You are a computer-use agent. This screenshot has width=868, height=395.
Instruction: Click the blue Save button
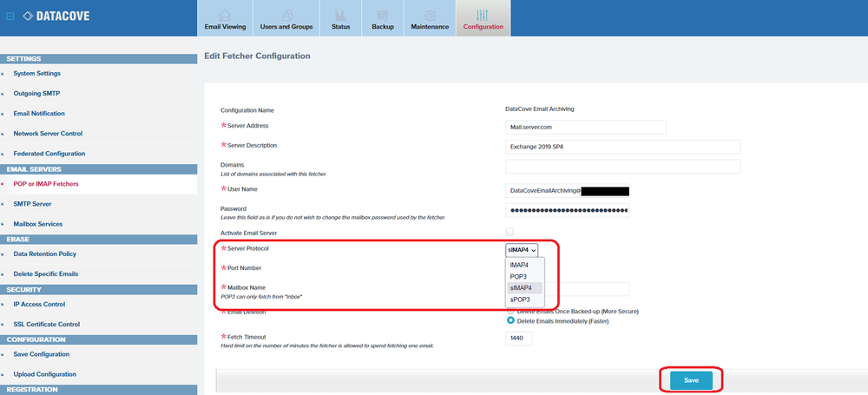pos(692,380)
